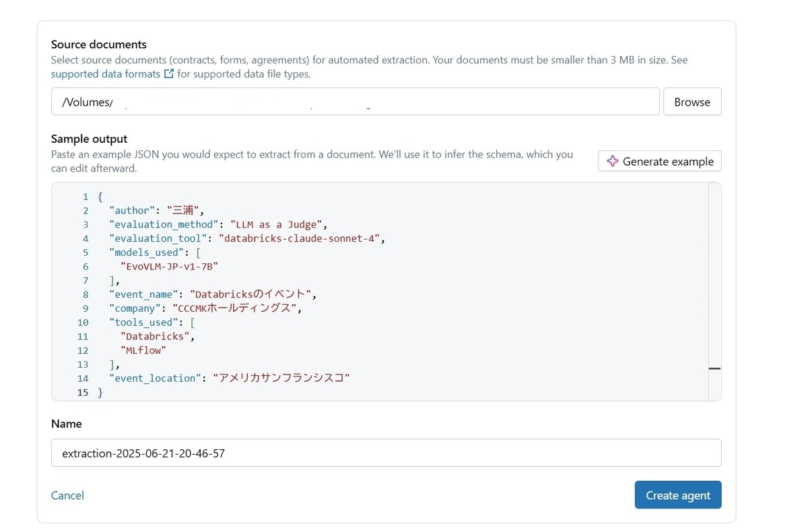The height and width of the screenshot is (532, 808).
Task: Click the "LLM as a Judge" value
Action: 278,224
